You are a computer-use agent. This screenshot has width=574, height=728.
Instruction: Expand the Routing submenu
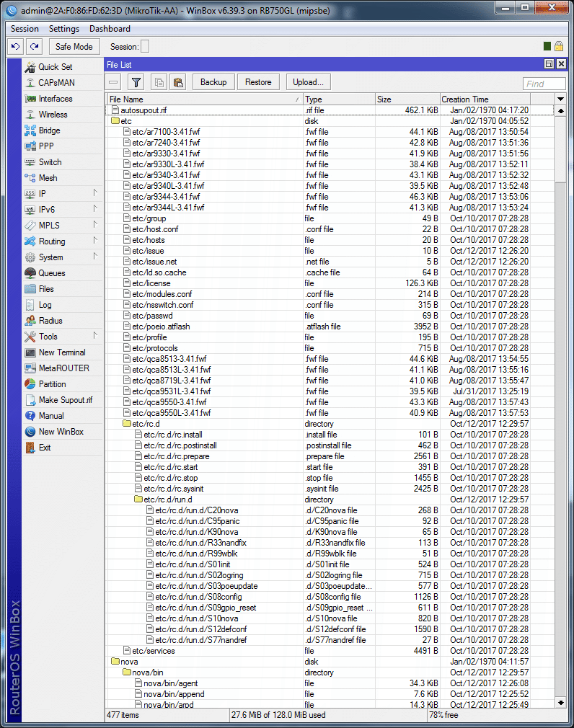point(95,241)
